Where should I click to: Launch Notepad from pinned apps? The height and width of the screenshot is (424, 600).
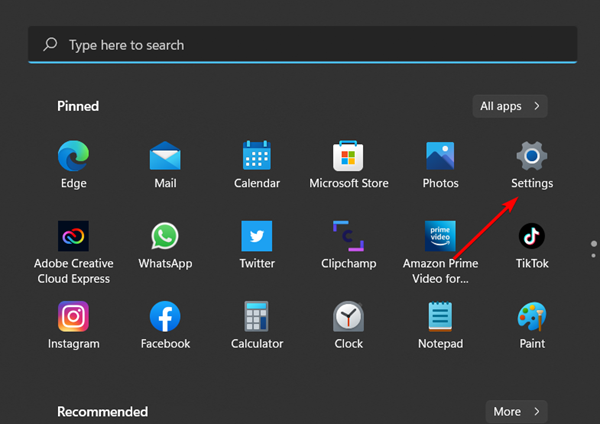coord(440,318)
